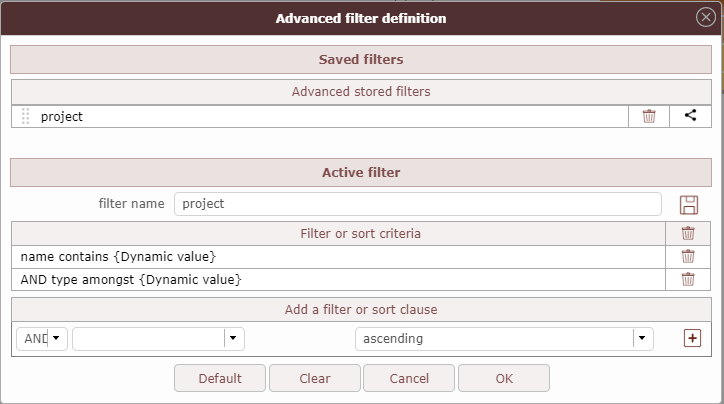Viewport: 724px width, 404px height.
Task: Share the stored 'project' filter
Action: pos(690,116)
